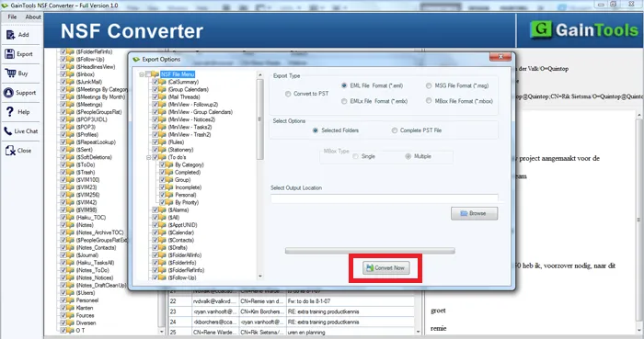This screenshot has height=339, width=644.
Task: Toggle ($Sent) checkbox in main tree
Action: pyautogui.click(x=63, y=150)
